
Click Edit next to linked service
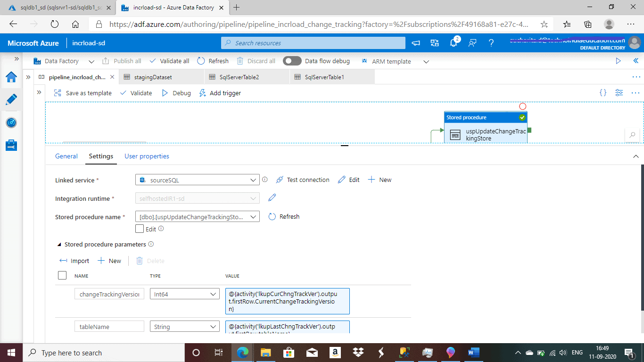(x=349, y=180)
